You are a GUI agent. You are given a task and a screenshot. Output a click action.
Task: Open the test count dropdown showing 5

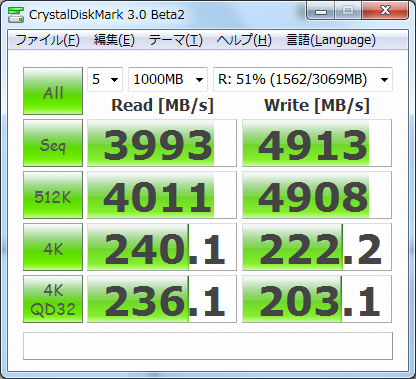(105, 79)
